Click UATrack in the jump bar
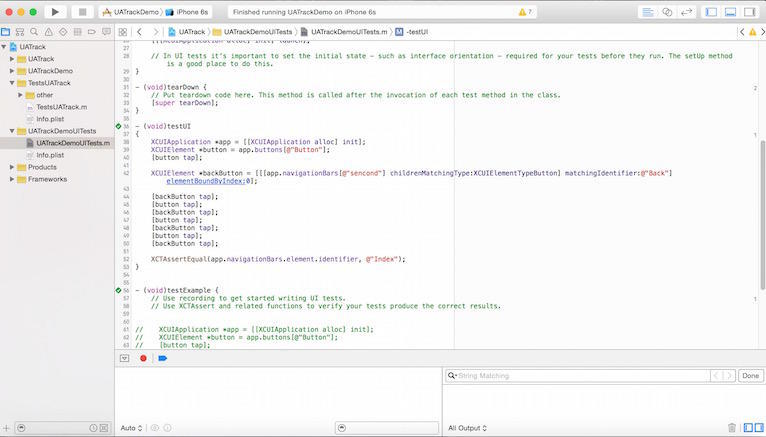This screenshot has width=766, height=437. click(x=187, y=32)
